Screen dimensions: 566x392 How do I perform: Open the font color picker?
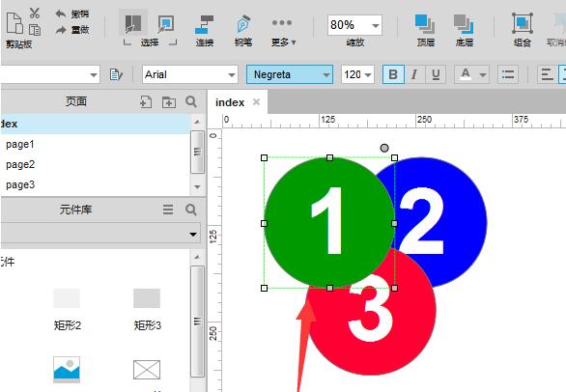point(471,74)
